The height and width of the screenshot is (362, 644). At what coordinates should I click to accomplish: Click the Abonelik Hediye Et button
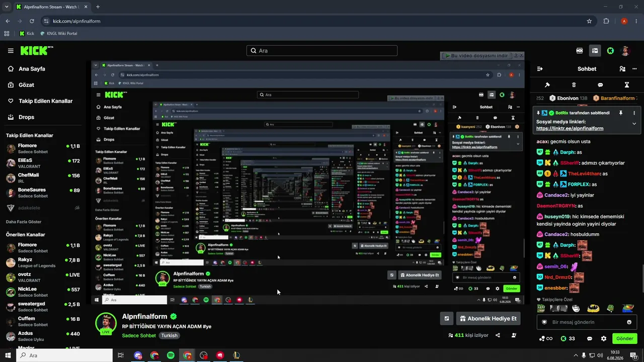[x=488, y=319]
